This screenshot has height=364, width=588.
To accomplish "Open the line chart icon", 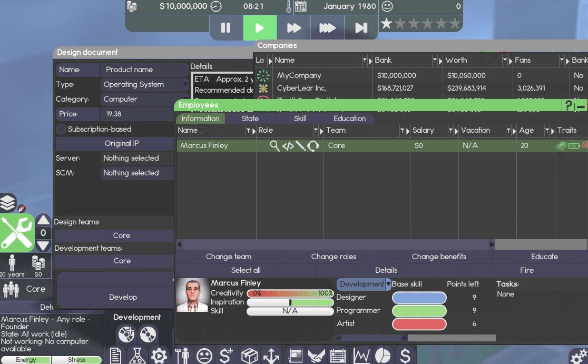I will click(361, 356).
